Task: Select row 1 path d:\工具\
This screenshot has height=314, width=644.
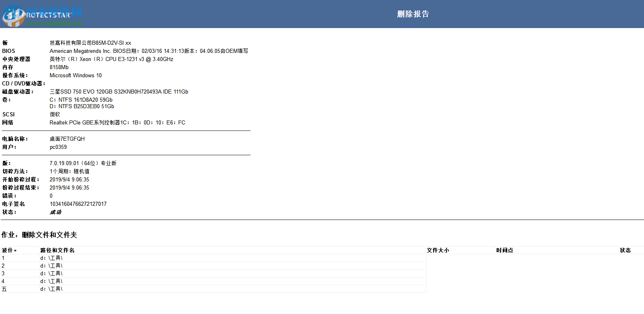Action: coord(51,258)
